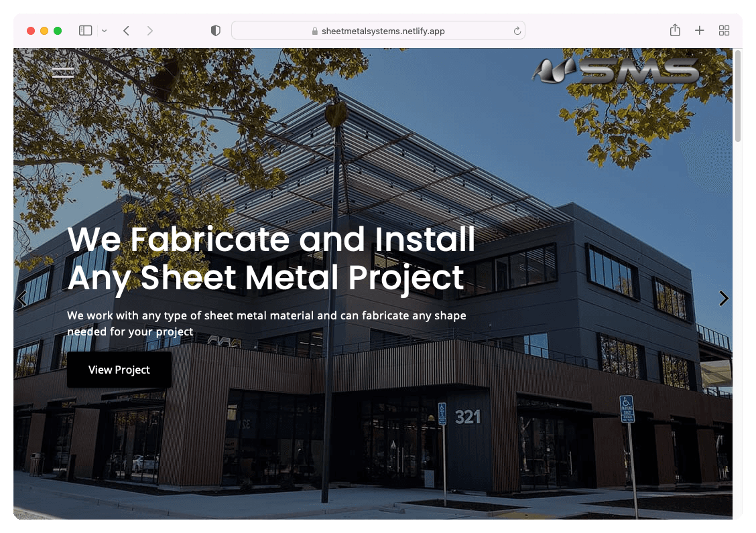Viewport: 756px width, 533px height.
Task: Reload the current page
Action: (517, 31)
